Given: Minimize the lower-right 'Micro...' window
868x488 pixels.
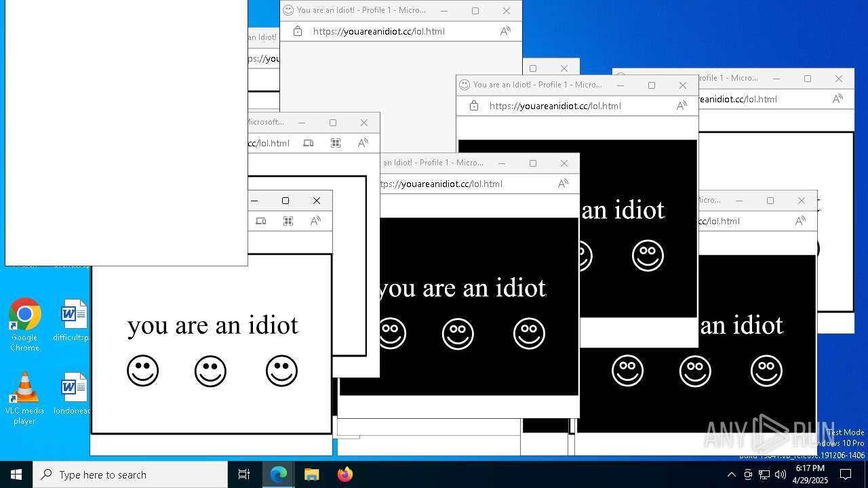Looking at the screenshot, I should pyautogui.click(x=739, y=201).
